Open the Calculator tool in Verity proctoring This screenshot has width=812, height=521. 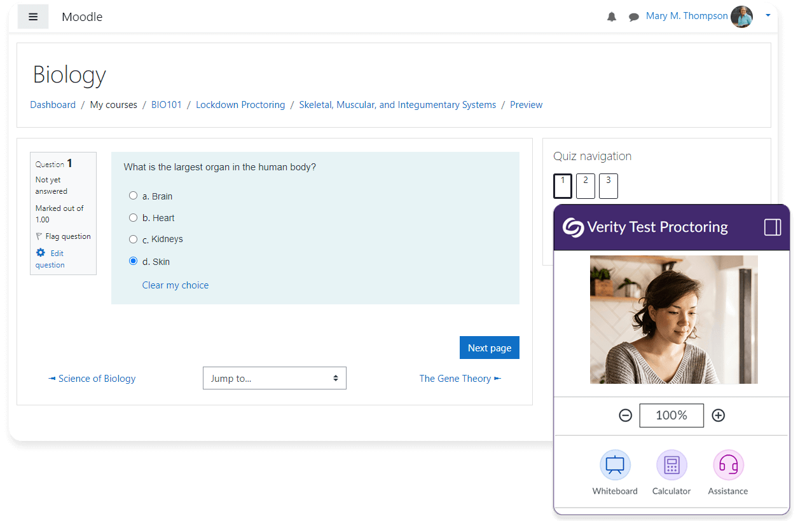(x=671, y=466)
